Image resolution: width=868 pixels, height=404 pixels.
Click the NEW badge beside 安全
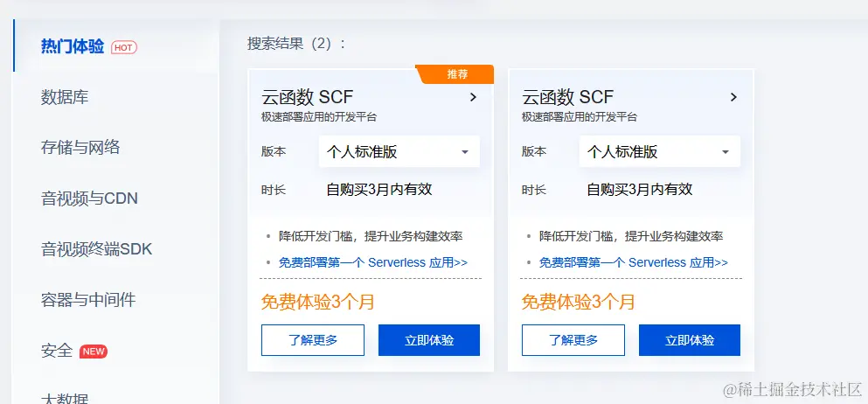tap(94, 352)
